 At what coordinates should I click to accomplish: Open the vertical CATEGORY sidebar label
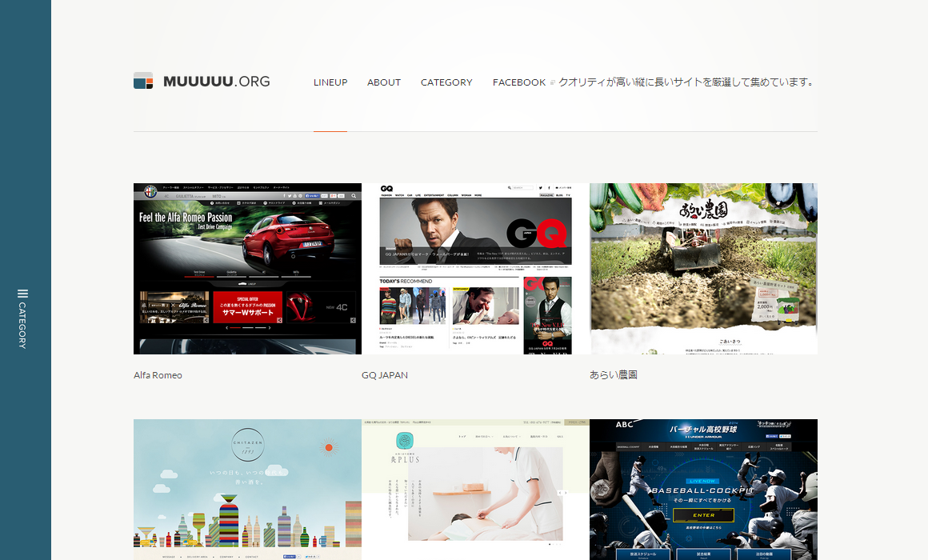(x=22, y=326)
